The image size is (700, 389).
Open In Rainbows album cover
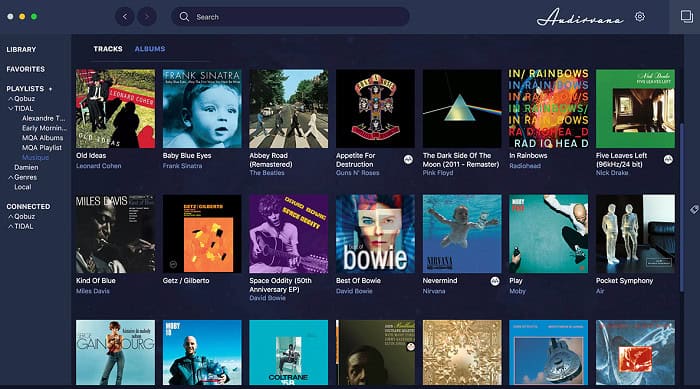pos(548,109)
